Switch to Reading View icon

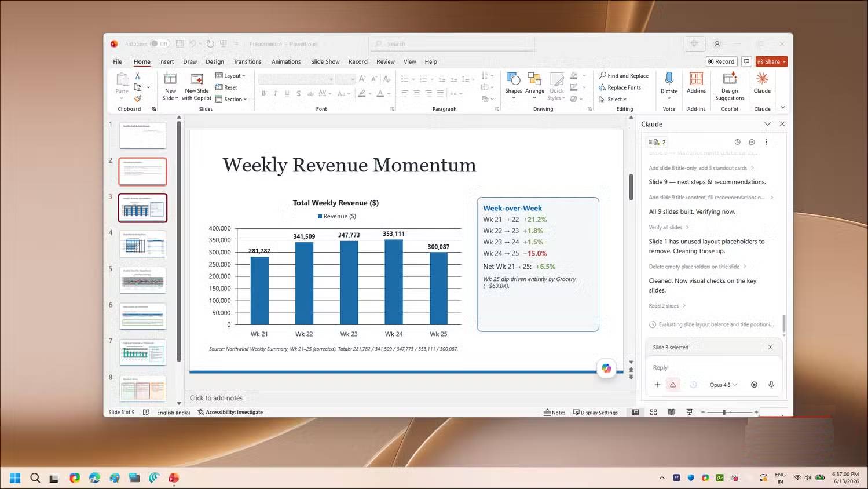(671, 413)
